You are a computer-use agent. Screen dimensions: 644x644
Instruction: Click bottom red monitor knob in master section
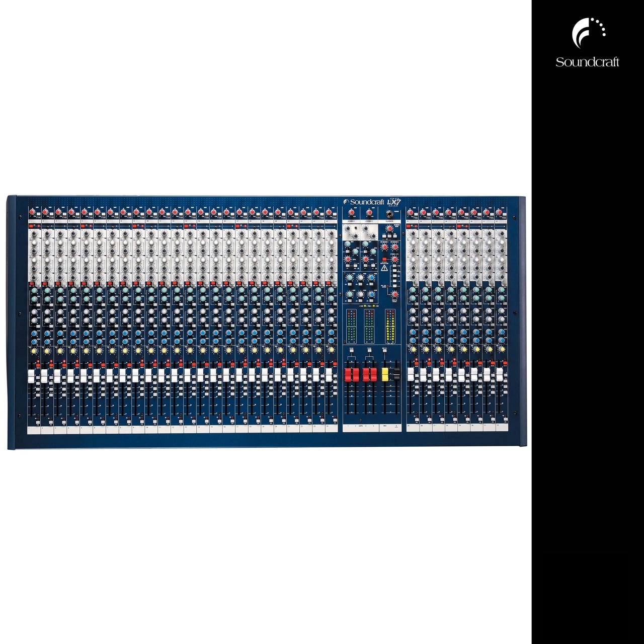tap(395, 294)
